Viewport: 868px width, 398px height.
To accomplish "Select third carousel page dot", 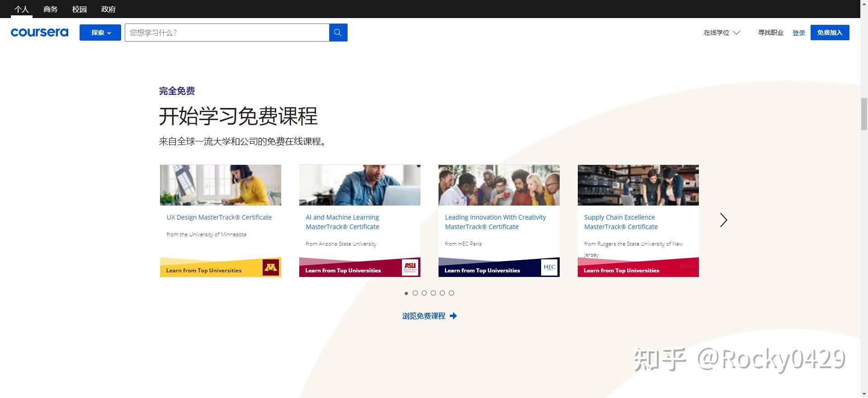I will click(424, 293).
